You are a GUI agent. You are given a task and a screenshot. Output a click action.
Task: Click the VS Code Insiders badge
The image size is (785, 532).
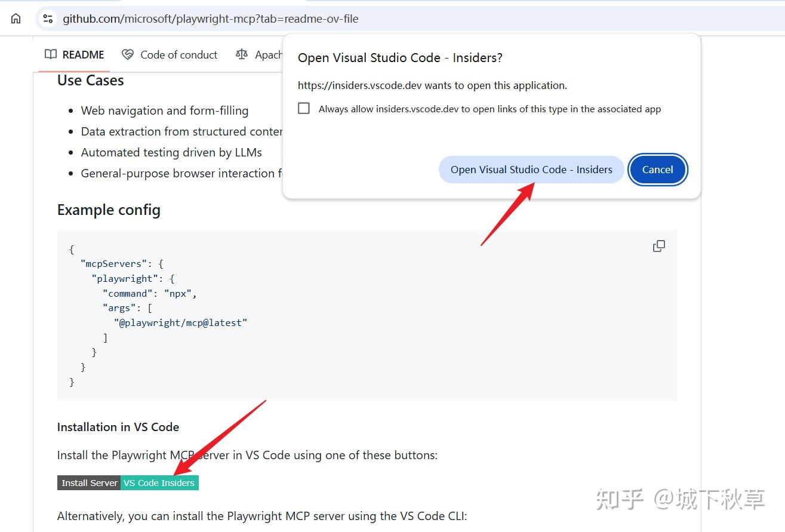159,482
